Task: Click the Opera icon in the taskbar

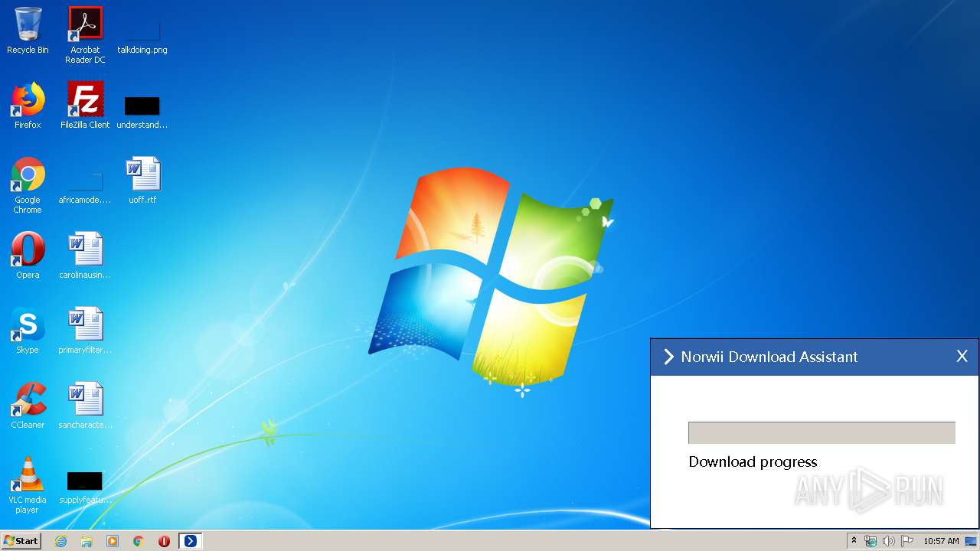Action: [164, 541]
